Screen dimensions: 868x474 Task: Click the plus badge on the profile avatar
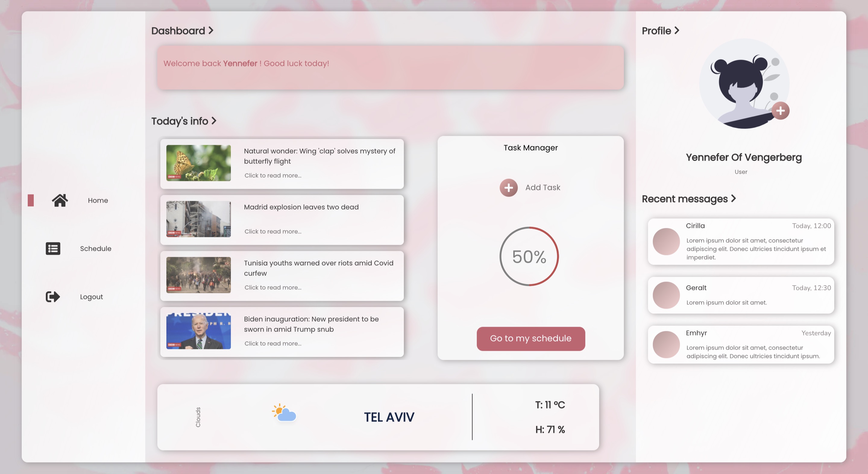click(x=780, y=111)
